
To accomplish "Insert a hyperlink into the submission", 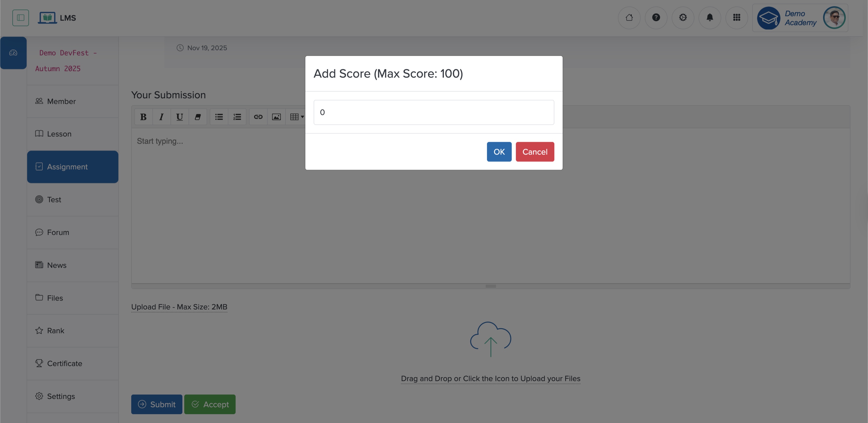I will (258, 117).
